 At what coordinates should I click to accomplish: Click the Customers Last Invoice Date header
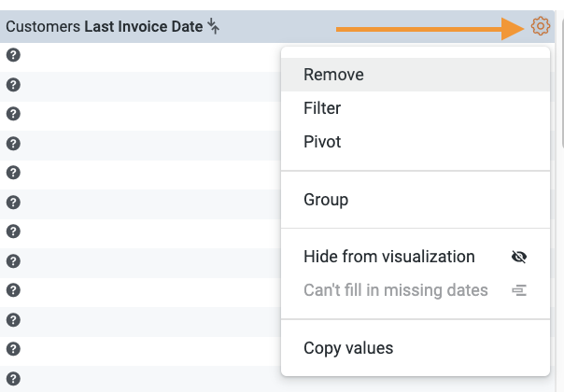pyautogui.click(x=105, y=27)
